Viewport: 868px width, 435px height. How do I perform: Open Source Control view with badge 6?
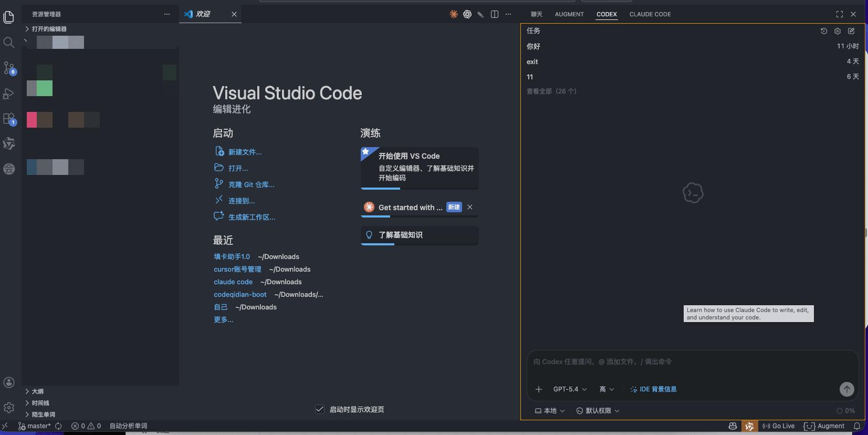click(x=9, y=68)
